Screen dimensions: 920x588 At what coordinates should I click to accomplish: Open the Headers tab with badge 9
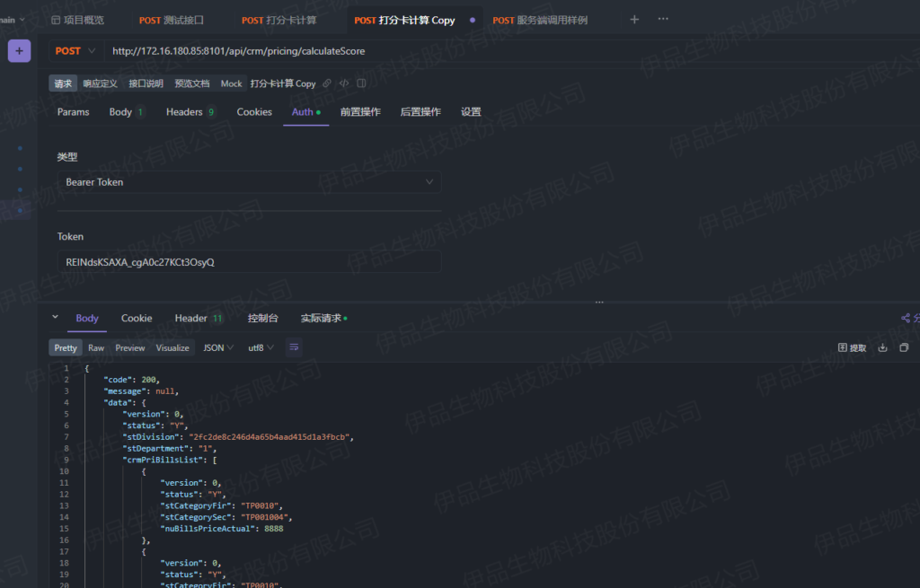190,112
